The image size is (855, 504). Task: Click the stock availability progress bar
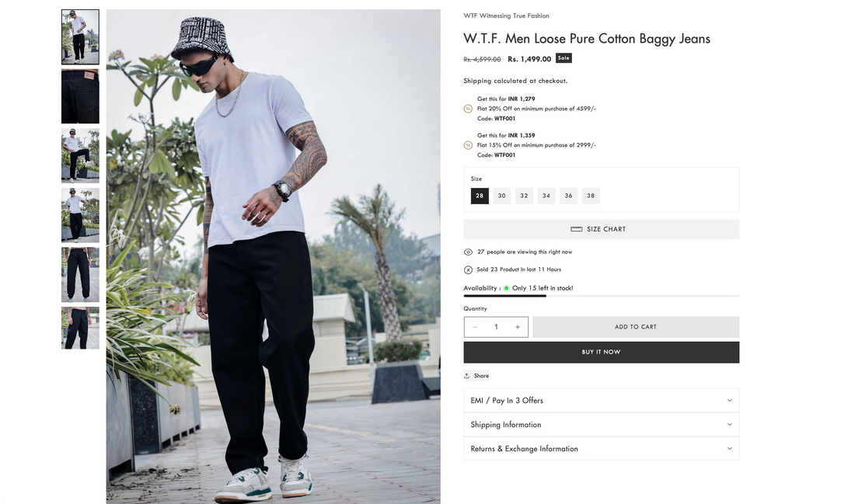click(602, 296)
